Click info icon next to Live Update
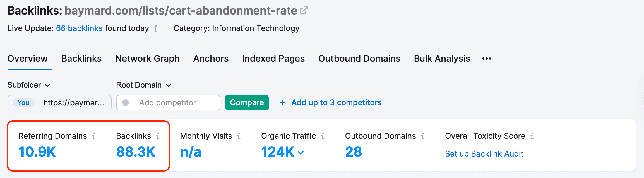 coord(156,28)
